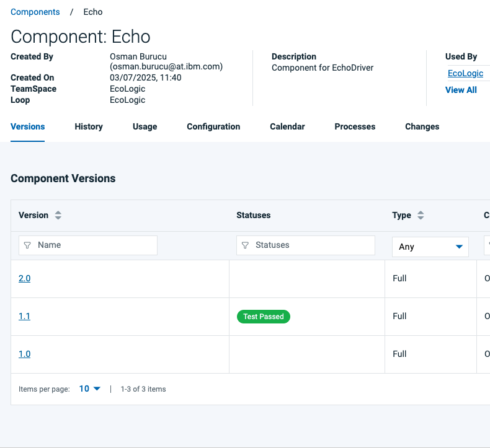The image size is (490, 448).
Task: Open the Type filter Any dropdown
Action: (x=430, y=247)
